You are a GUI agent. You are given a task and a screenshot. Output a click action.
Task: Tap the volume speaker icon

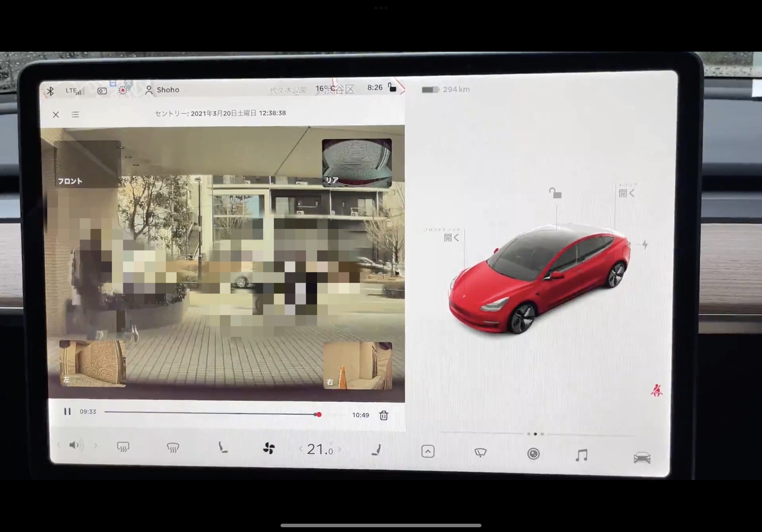coord(76,445)
